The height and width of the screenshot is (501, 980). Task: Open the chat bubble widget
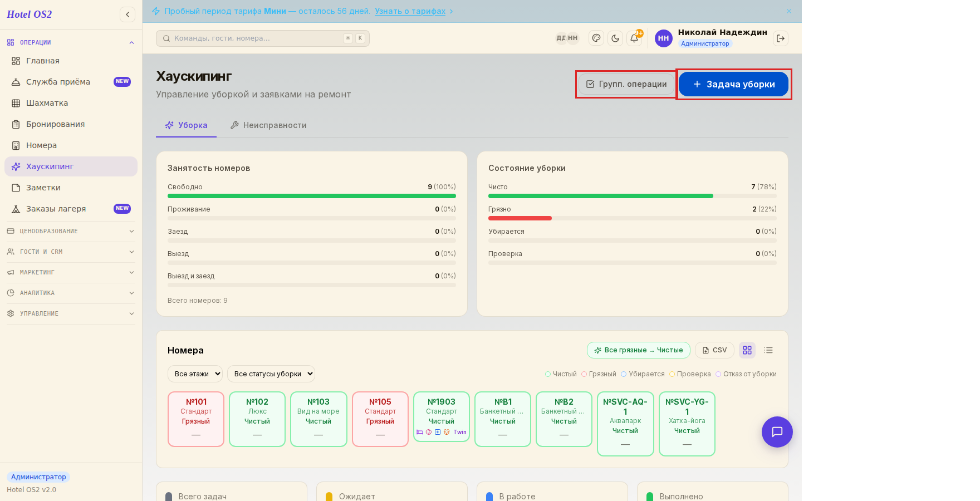777,432
